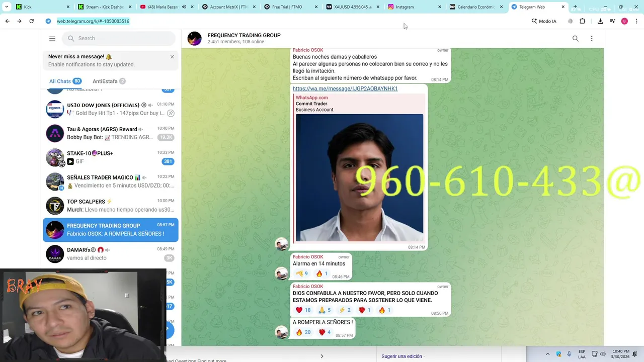Click the group avatar in header
The image size is (644, 362).
tap(194, 39)
